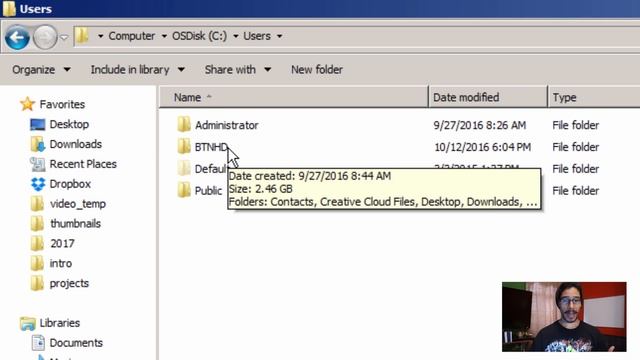The width and height of the screenshot is (640, 360).
Task: Open intro folder in Favorites
Action: pos(60,263)
